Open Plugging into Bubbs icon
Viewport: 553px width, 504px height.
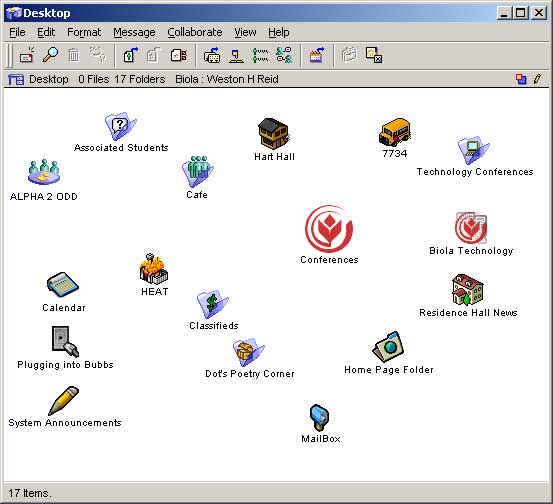[65, 341]
